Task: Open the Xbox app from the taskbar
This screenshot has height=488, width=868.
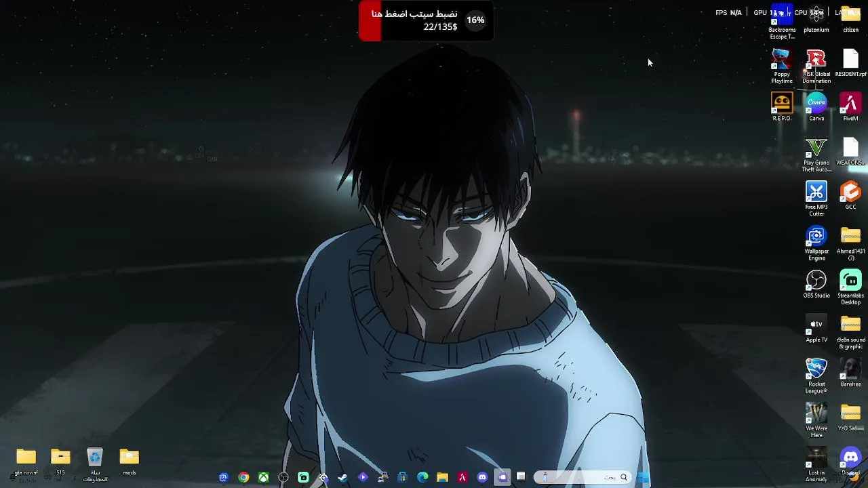Action: [x=263, y=477]
